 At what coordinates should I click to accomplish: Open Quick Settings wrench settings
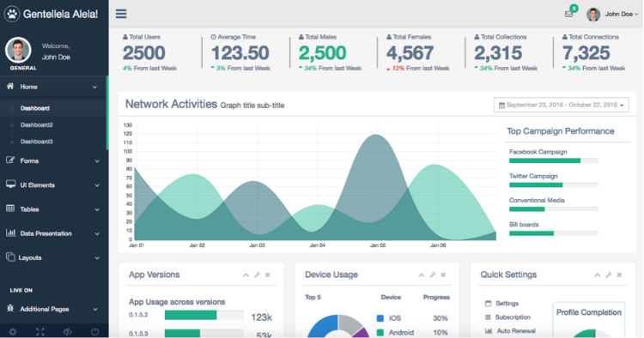click(609, 275)
